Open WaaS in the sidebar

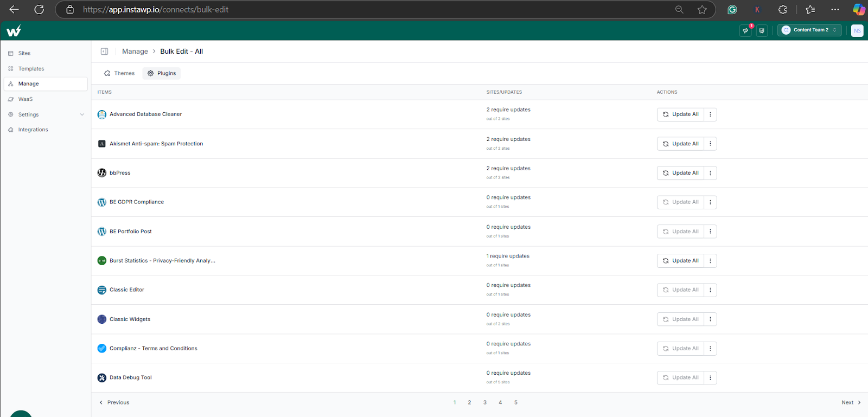tap(46, 99)
